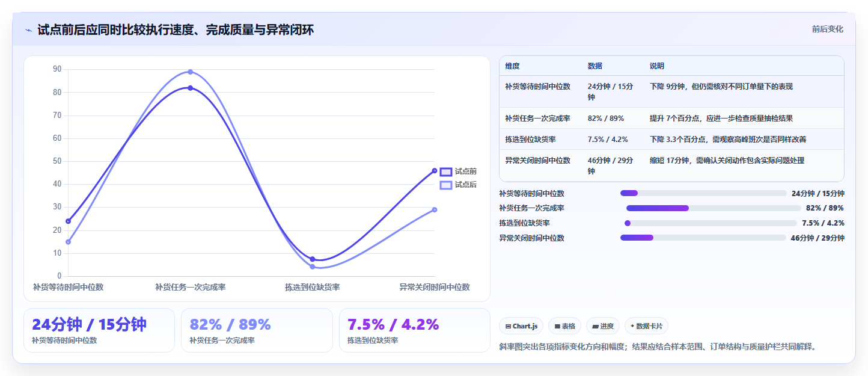
Task: Select the 试点后 point at value 4.2
Action: coord(313,267)
